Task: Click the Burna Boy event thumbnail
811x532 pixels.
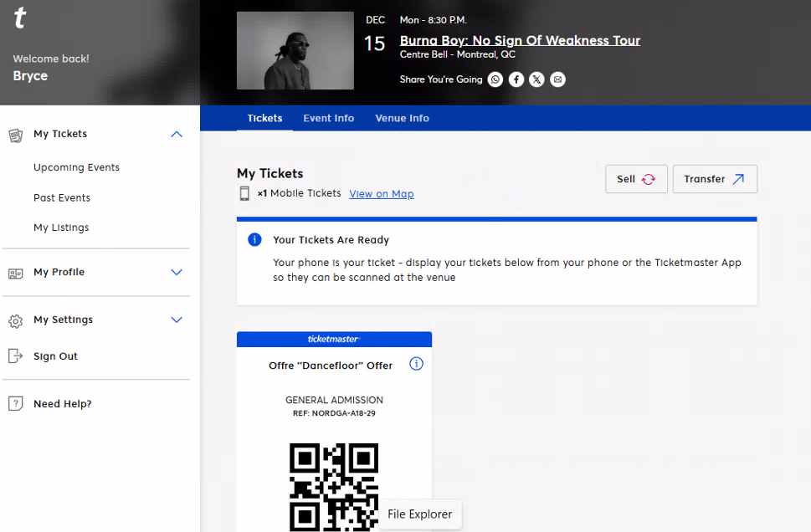Action: click(x=295, y=51)
